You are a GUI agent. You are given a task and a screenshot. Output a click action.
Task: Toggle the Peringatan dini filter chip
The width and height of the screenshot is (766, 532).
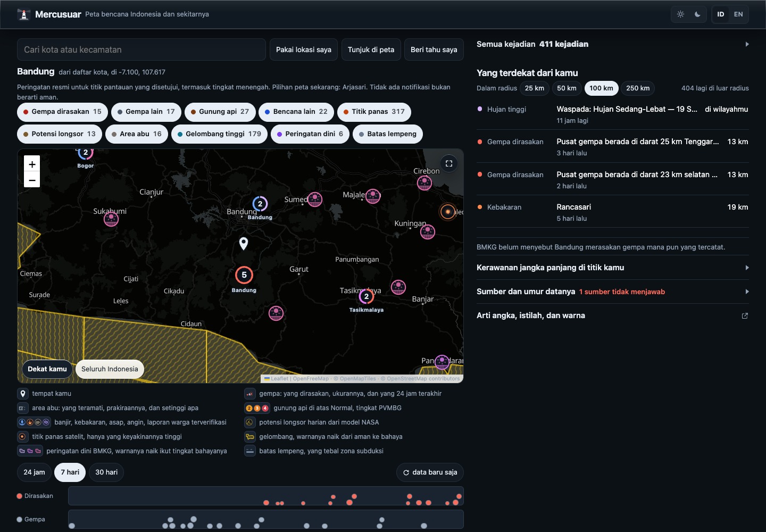(x=310, y=134)
